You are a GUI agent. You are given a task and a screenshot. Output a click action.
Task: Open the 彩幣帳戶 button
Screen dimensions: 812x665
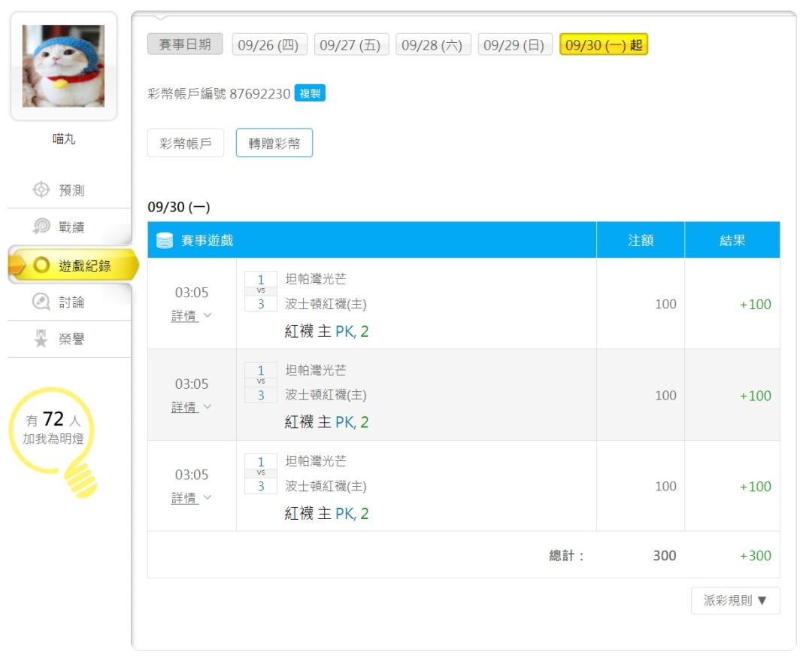coord(186,143)
